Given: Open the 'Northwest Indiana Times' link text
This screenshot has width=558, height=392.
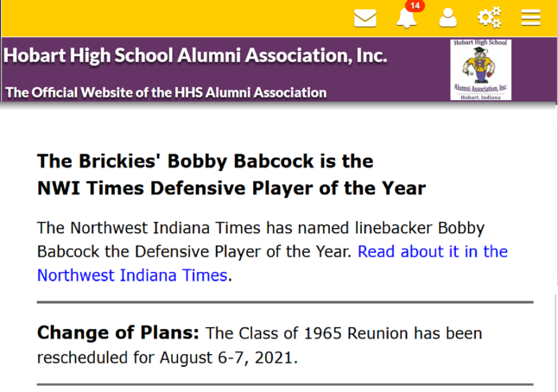Looking at the screenshot, I should pyautogui.click(x=132, y=275).
